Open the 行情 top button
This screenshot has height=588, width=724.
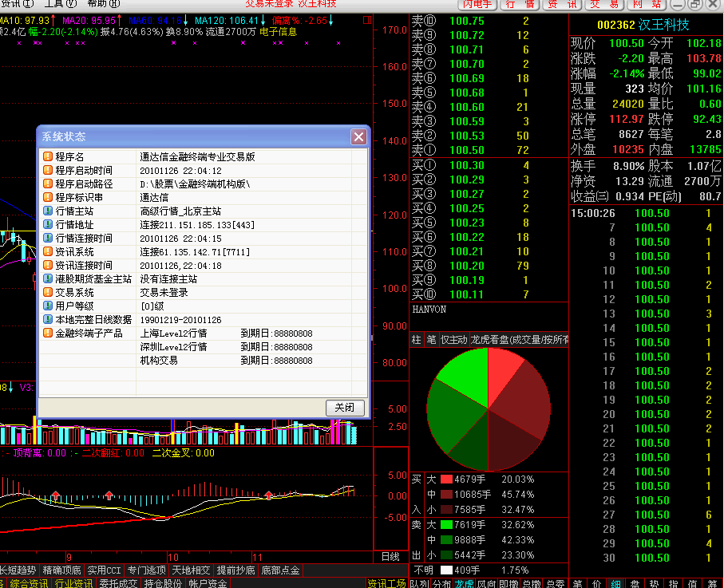pos(520,4)
